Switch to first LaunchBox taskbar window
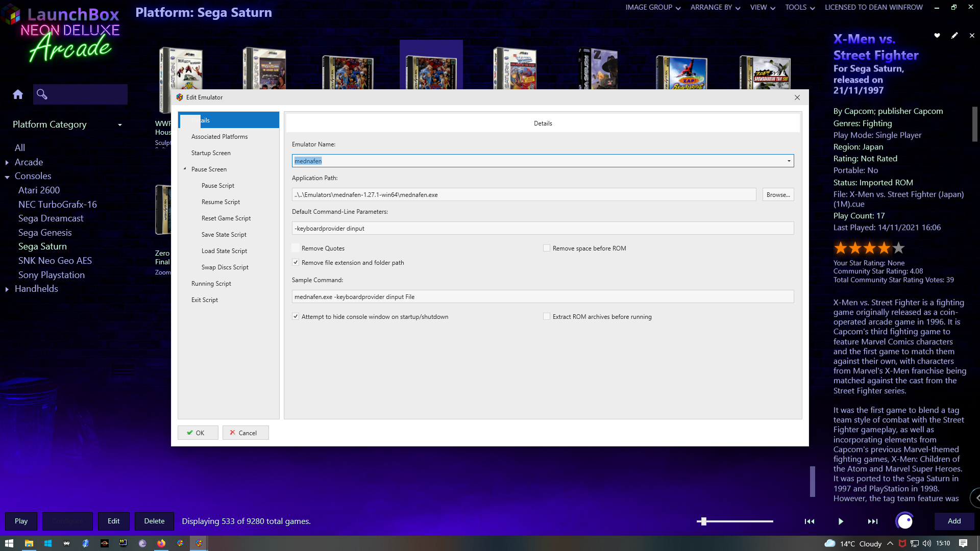This screenshot has height=551, width=980. coord(180,543)
